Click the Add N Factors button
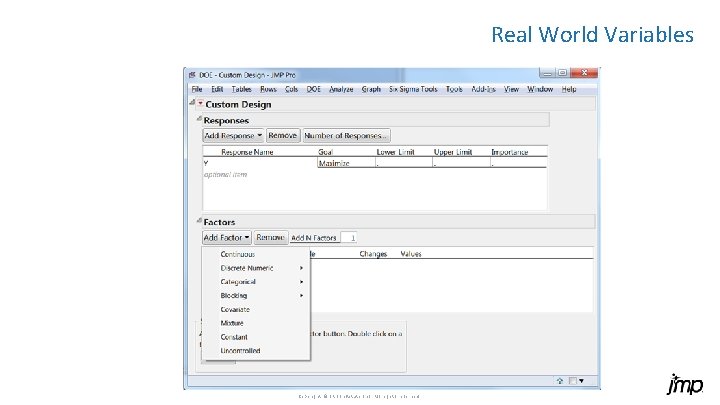 pos(314,238)
